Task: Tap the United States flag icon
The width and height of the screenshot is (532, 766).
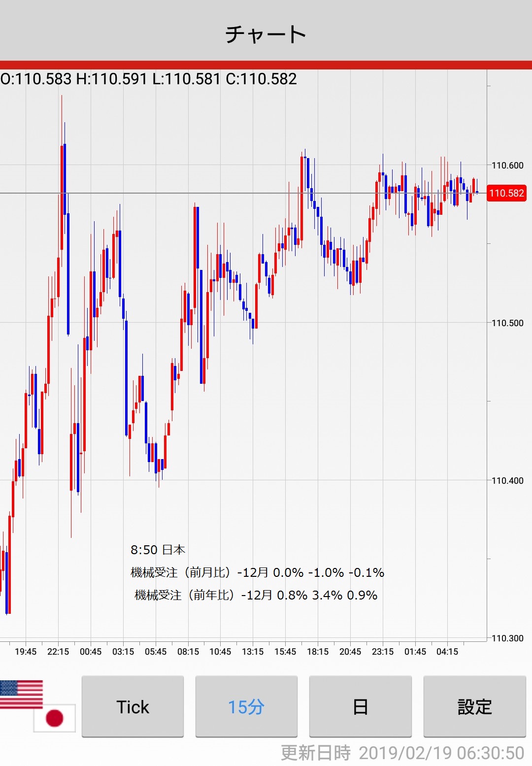Action: click(21, 694)
